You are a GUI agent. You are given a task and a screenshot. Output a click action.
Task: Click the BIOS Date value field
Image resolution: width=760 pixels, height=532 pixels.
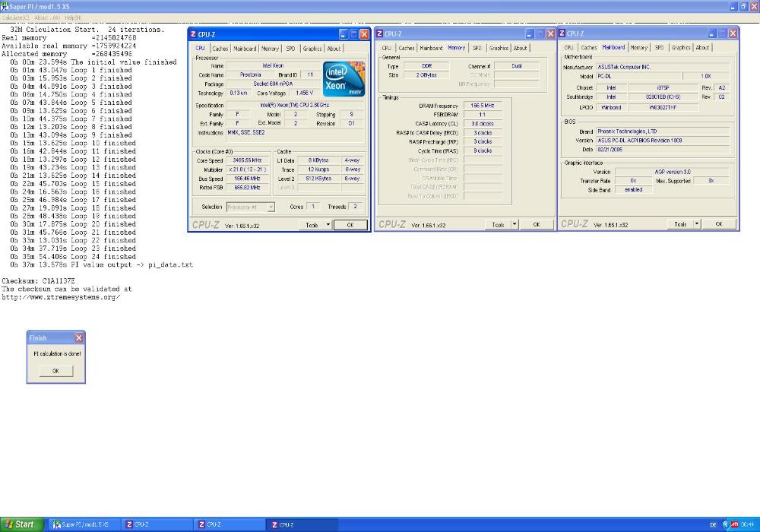click(x=663, y=150)
